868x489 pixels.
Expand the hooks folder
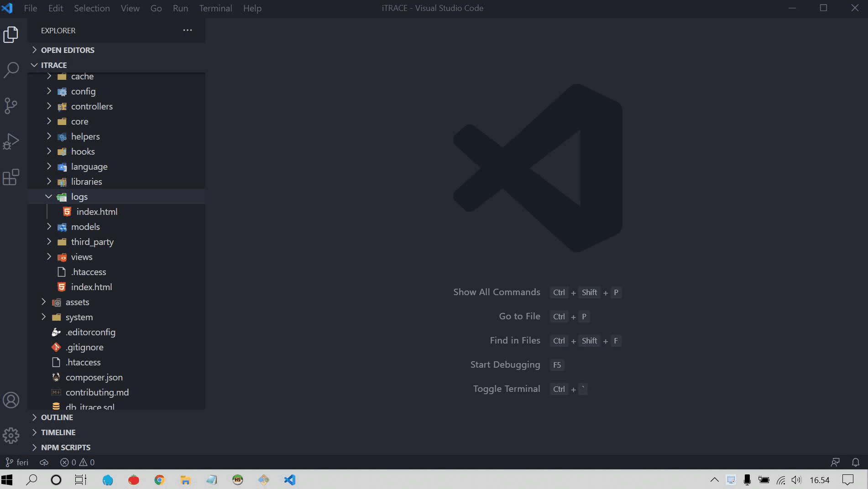click(116, 151)
